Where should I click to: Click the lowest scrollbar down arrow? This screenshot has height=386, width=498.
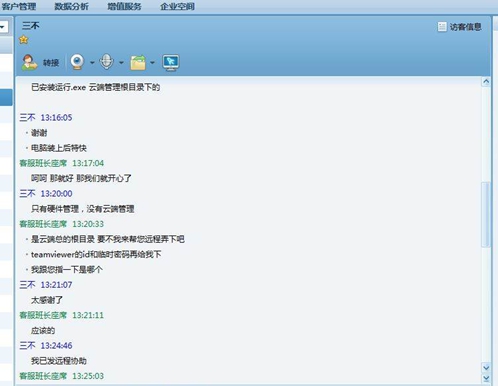[x=486, y=378]
